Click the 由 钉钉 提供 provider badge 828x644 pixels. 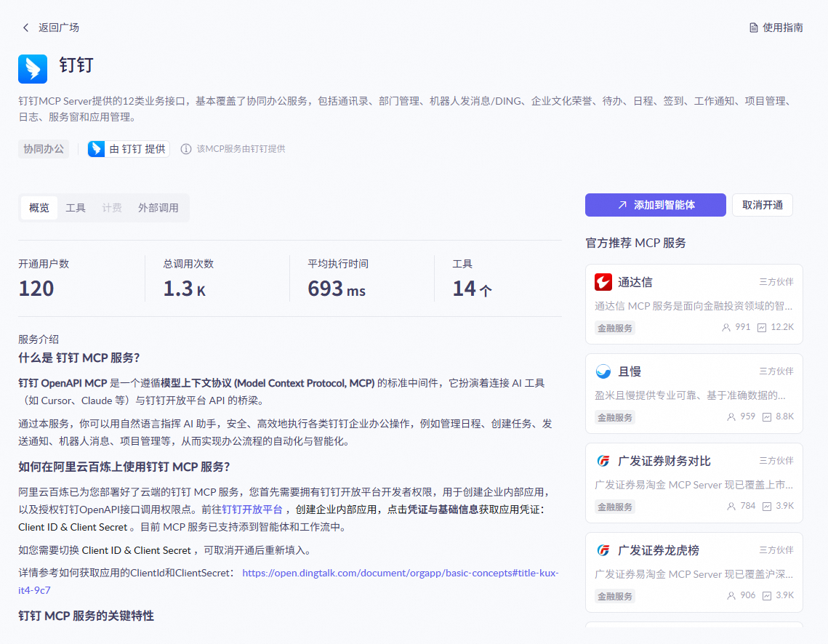click(129, 149)
